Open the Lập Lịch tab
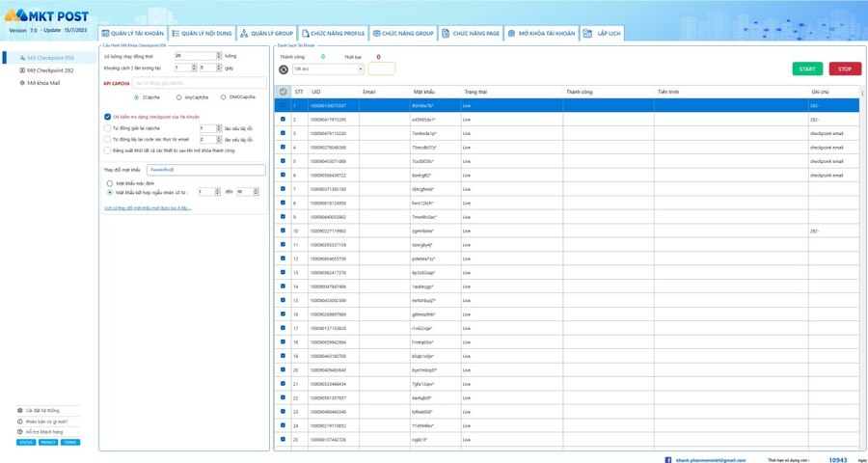Image resolution: width=868 pixels, height=463 pixels. click(602, 33)
